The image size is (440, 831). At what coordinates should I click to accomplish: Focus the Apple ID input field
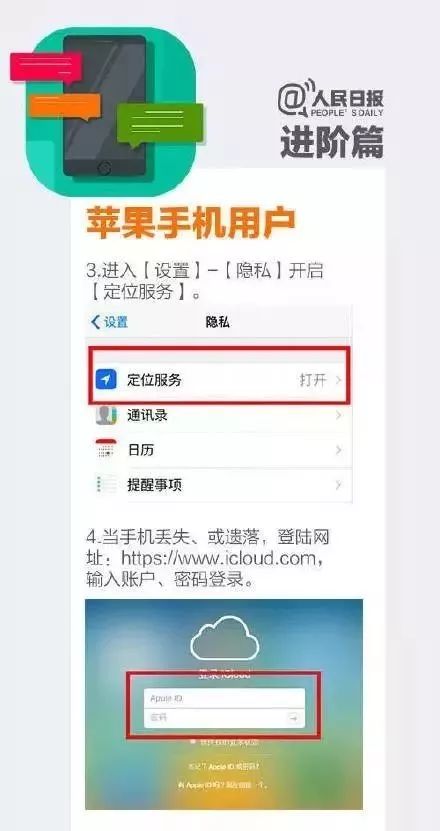click(x=224, y=698)
